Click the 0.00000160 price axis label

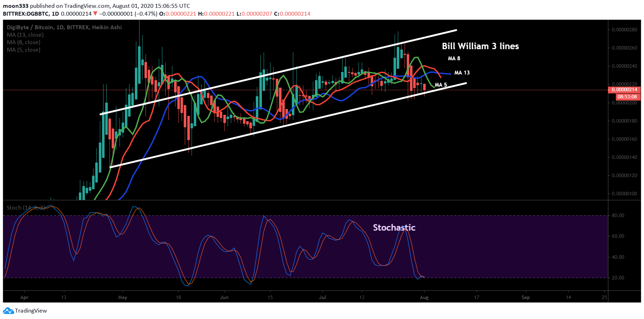[x=624, y=139]
